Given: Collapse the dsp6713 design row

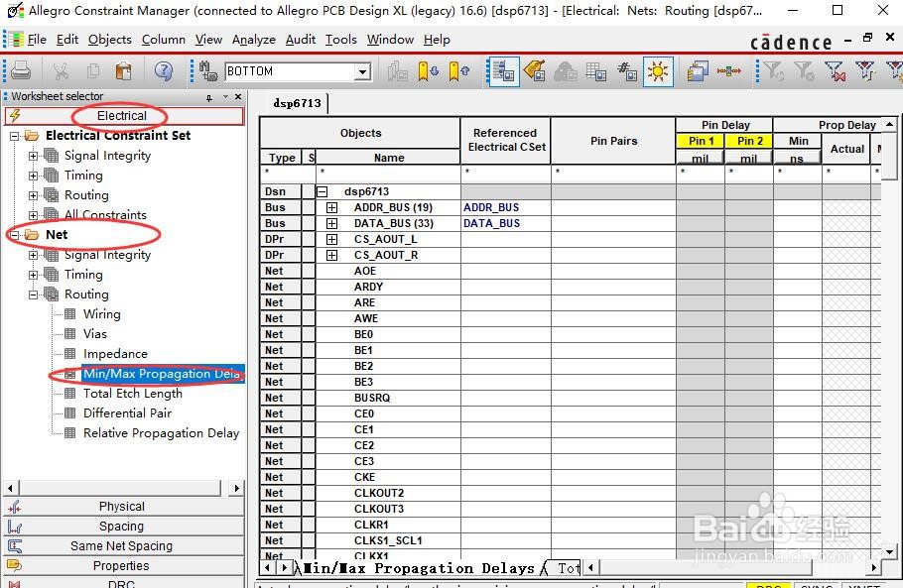Looking at the screenshot, I should (x=322, y=191).
